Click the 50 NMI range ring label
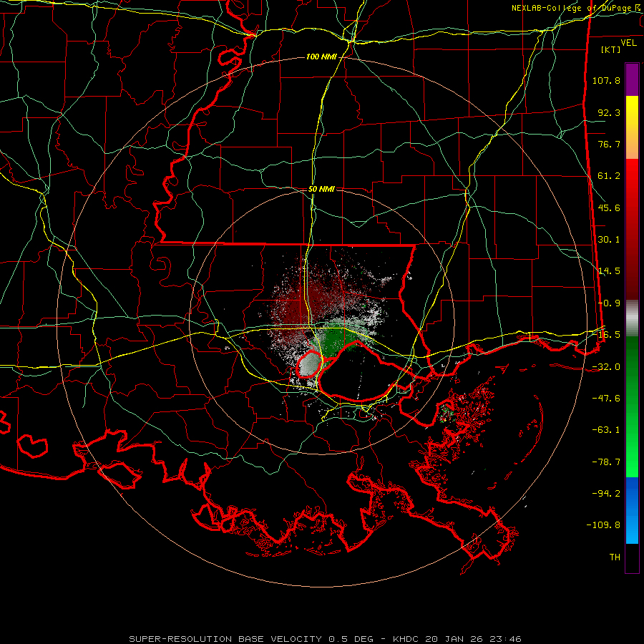 (x=321, y=189)
